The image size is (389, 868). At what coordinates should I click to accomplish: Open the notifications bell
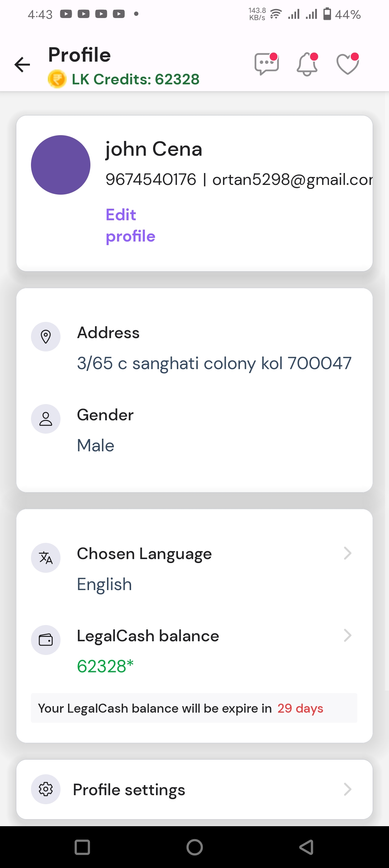click(307, 64)
